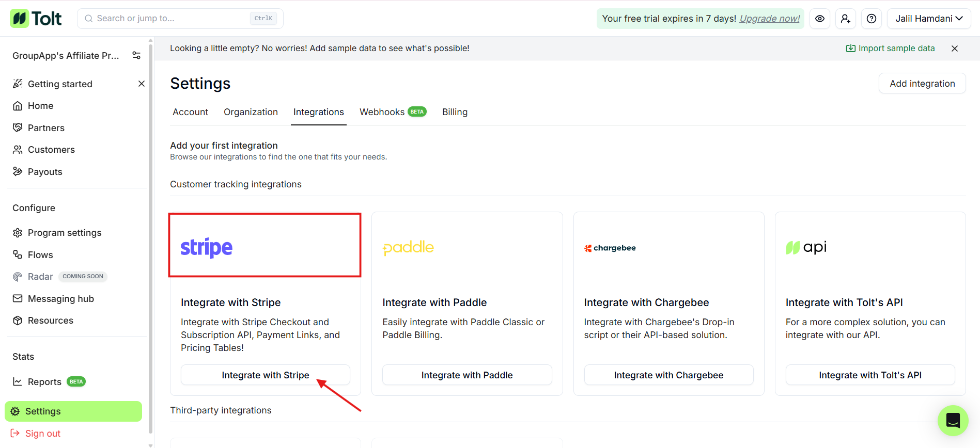Click the Sign out arrow icon

15,434
